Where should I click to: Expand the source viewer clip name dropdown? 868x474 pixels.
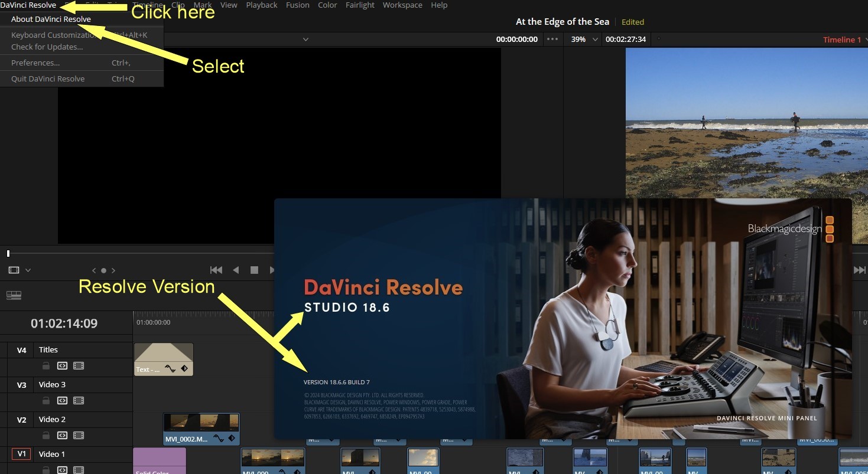(305, 40)
